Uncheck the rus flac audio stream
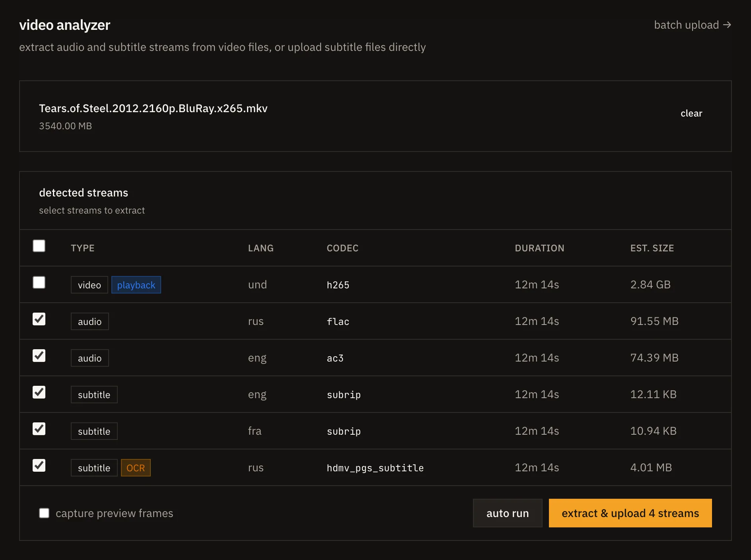751x560 pixels. (39, 319)
